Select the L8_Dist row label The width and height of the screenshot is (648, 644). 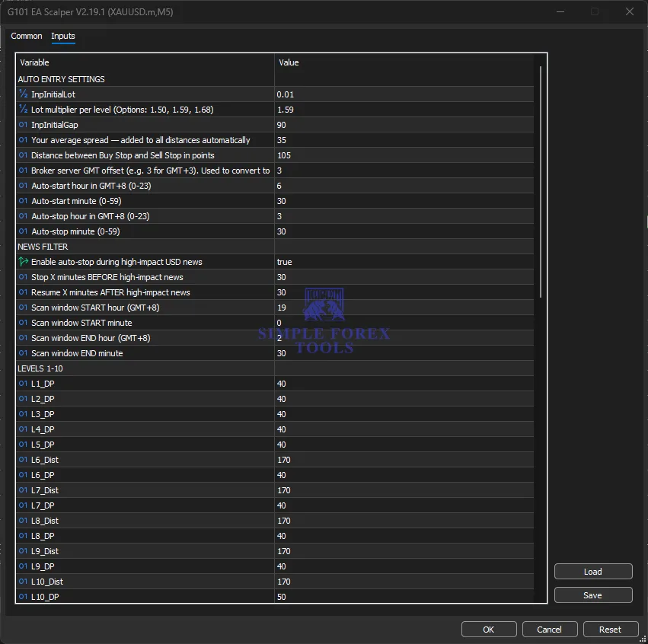tap(45, 521)
